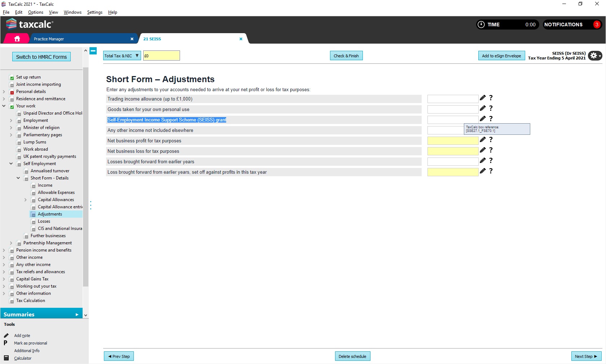
Task: Open the File menu
Action: point(6,12)
